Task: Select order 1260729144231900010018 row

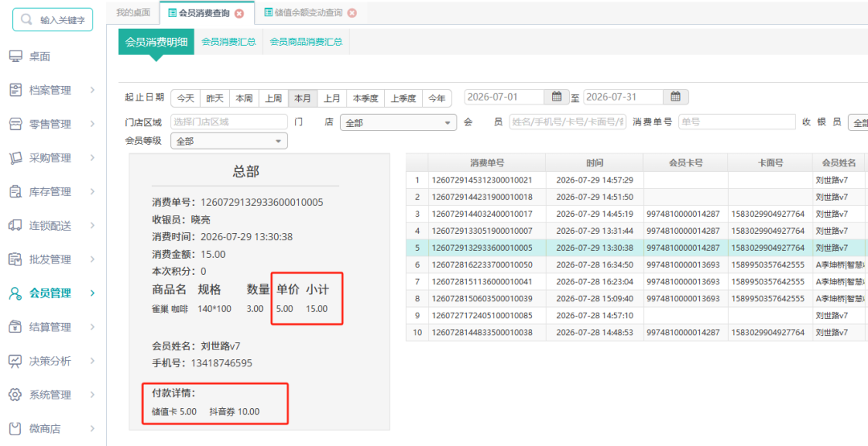Action: pyautogui.click(x=637, y=197)
